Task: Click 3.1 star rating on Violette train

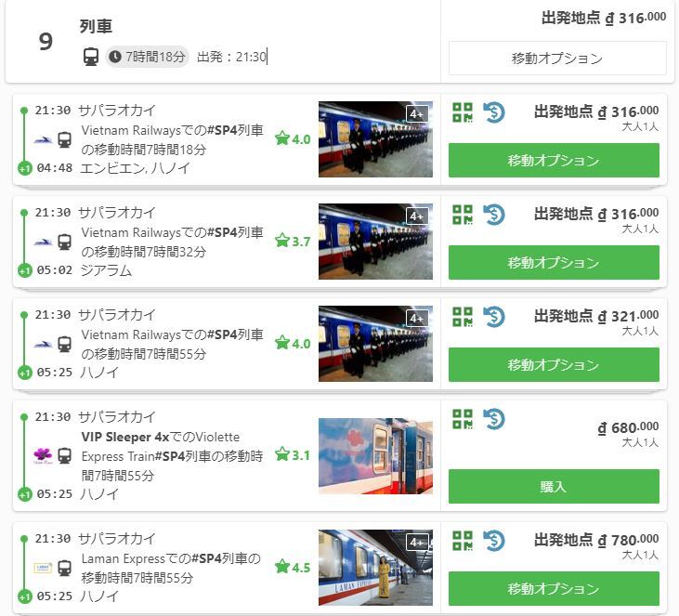Action: click(x=293, y=455)
